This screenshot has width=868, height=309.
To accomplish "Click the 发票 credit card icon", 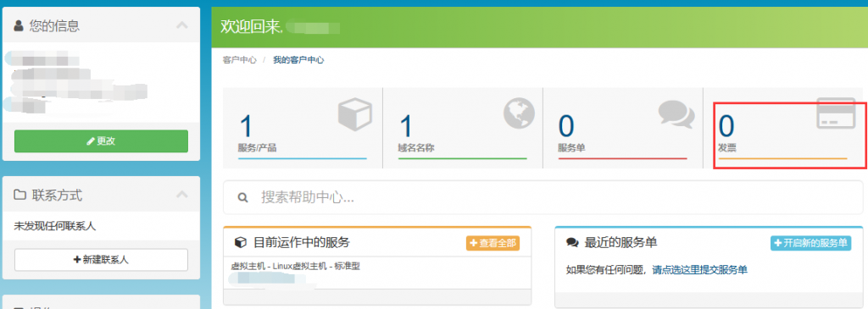I will pos(836,113).
